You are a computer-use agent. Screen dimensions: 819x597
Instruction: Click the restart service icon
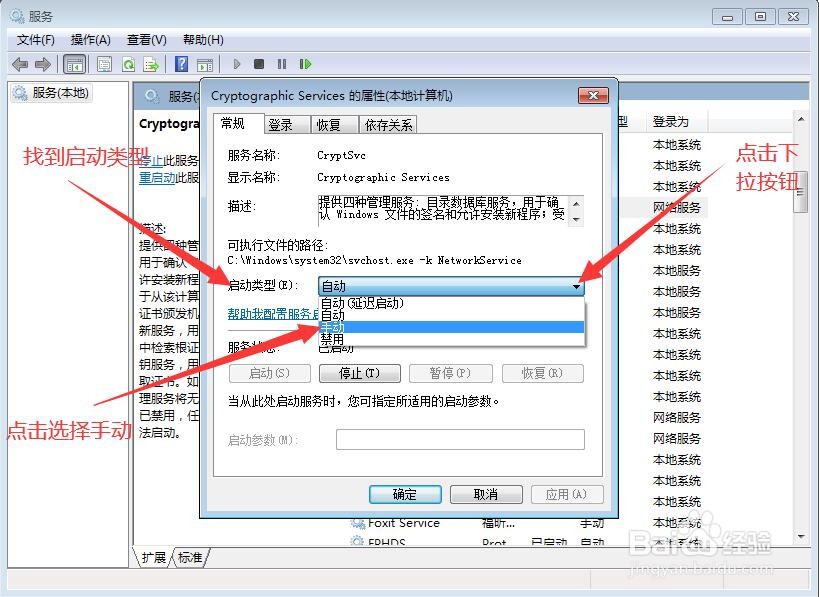[303, 64]
